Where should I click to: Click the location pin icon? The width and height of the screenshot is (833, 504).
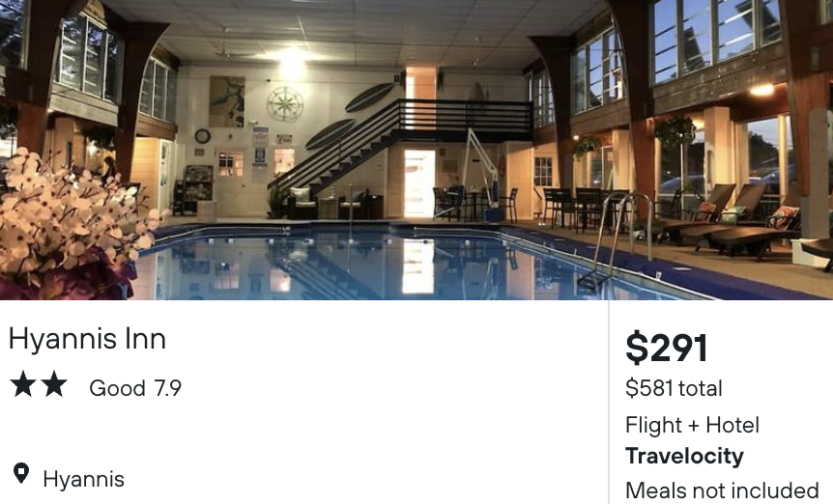[20, 473]
